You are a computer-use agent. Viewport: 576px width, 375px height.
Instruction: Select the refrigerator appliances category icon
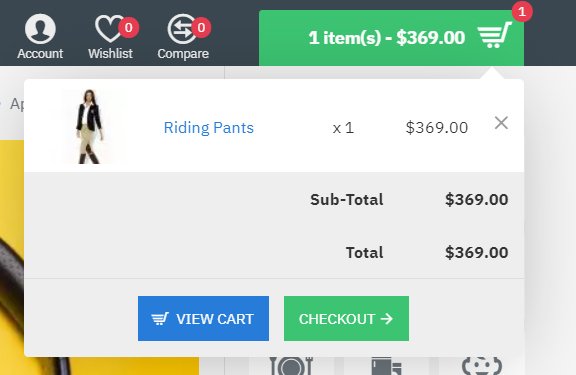(386, 366)
